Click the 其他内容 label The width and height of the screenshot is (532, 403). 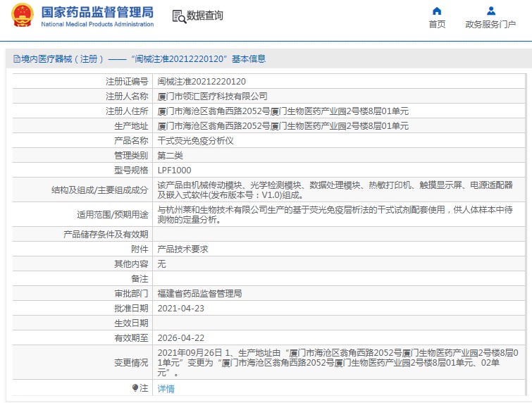click(x=131, y=264)
